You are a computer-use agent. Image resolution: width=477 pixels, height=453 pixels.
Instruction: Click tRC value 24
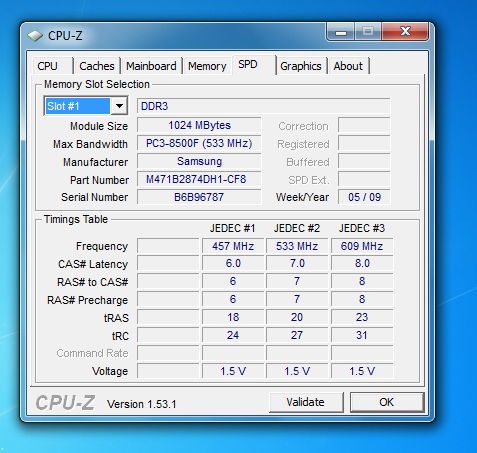(233, 335)
